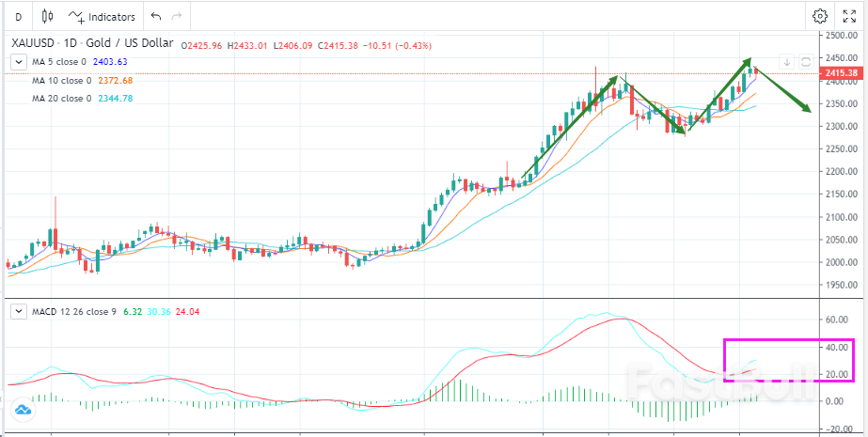Select the MA 20 close indicator label
Image resolution: width=868 pixels, height=437 pixels.
[x=63, y=99]
